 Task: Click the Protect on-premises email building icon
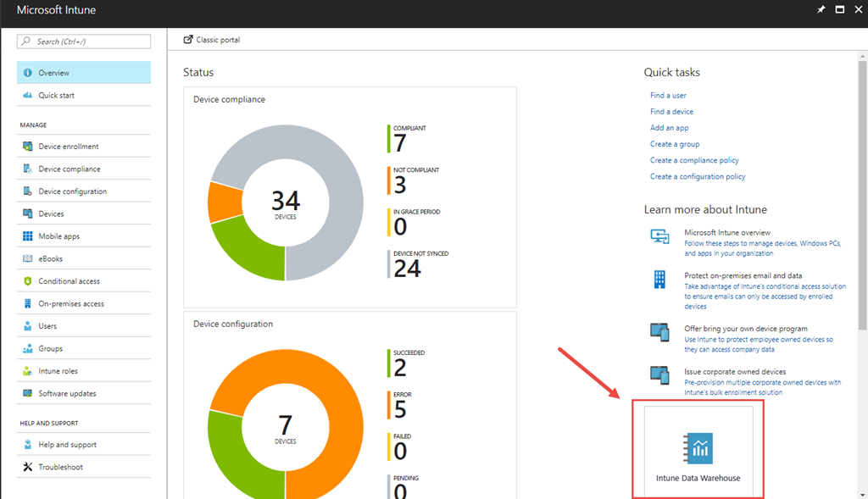659,280
